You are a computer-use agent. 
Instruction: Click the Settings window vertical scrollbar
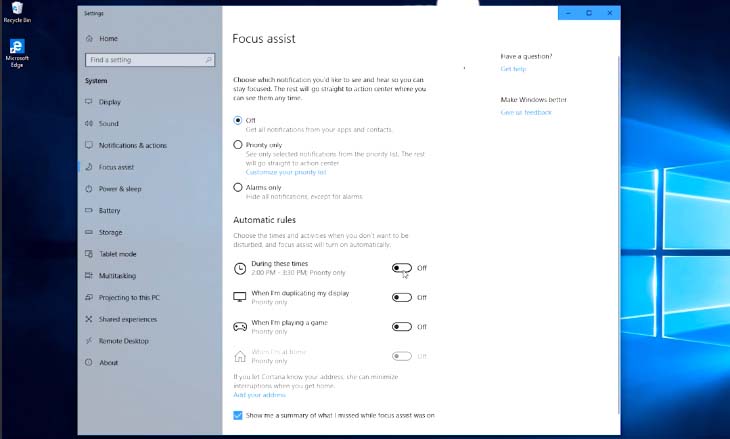coord(618,233)
